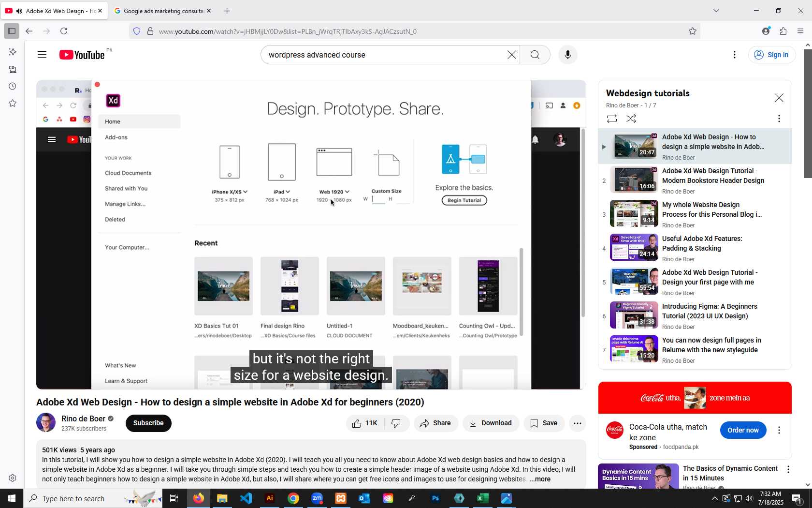This screenshot has width=812, height=508.
Task: Like the video with thumbs up
Action: coord(365,423)
